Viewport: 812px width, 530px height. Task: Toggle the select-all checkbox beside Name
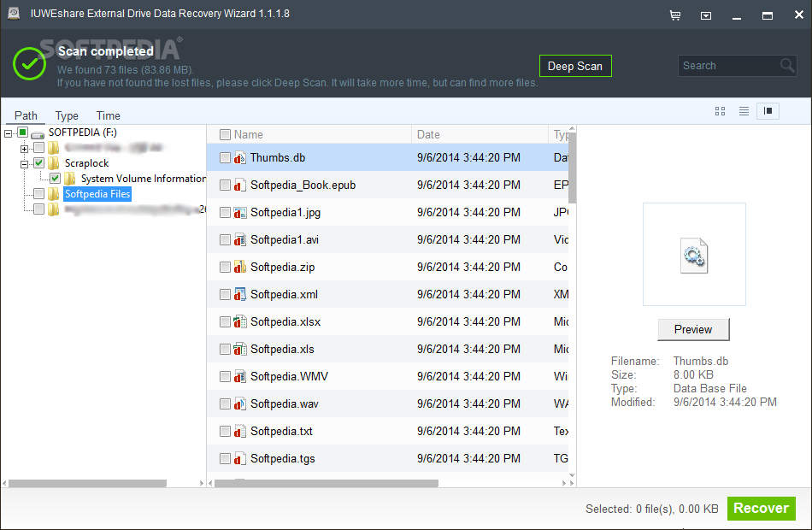[225, 135]
